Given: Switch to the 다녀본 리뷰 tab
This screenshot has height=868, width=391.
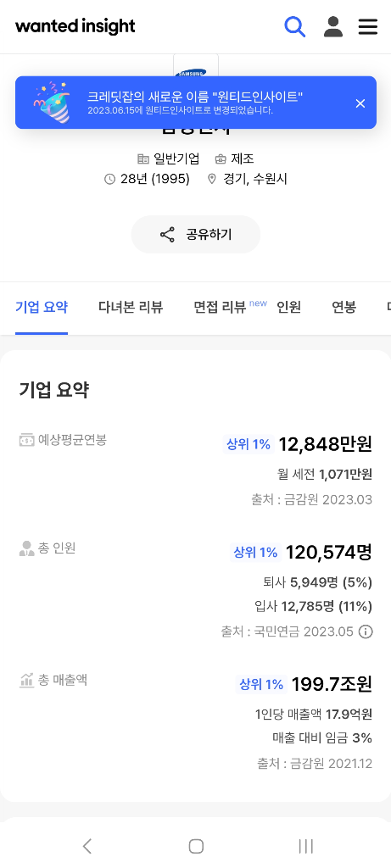Looking at the screenshot, I should click(x=131, y=307).
